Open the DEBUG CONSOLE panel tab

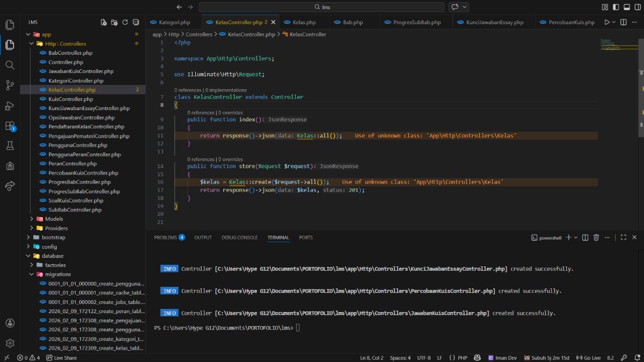click(x=240, y=237)
